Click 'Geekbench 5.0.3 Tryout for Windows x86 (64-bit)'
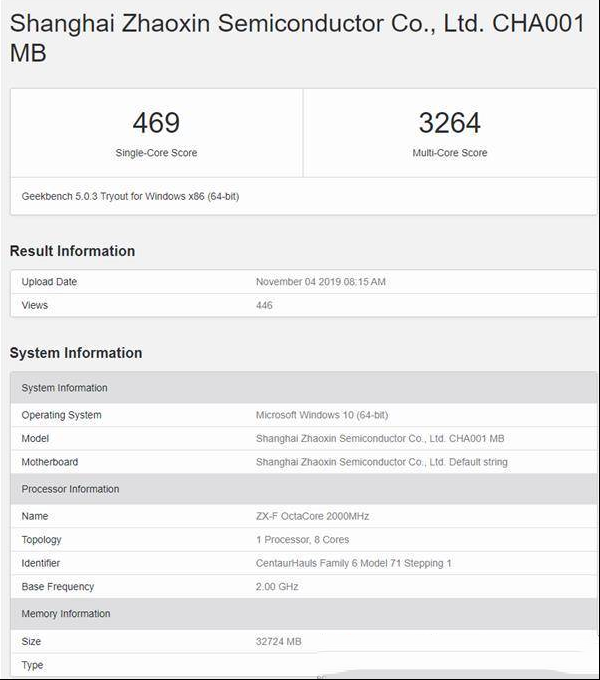The width and height of the screenshot is (600, 680). tap(130, 196)
